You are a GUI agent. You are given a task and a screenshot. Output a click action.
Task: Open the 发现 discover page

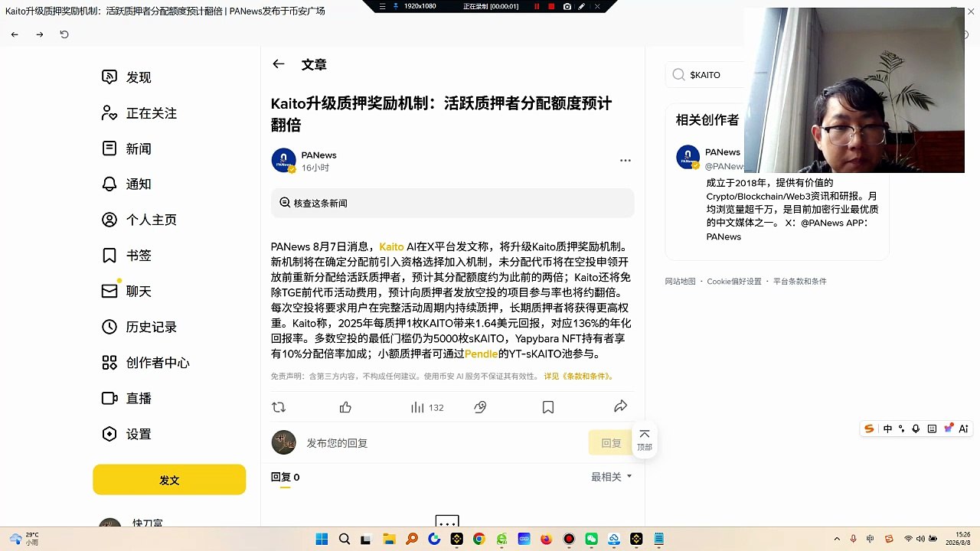[x=127, y=77]
